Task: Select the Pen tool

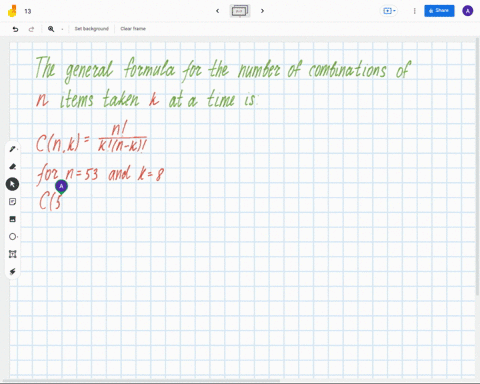Action: (13, 149)
